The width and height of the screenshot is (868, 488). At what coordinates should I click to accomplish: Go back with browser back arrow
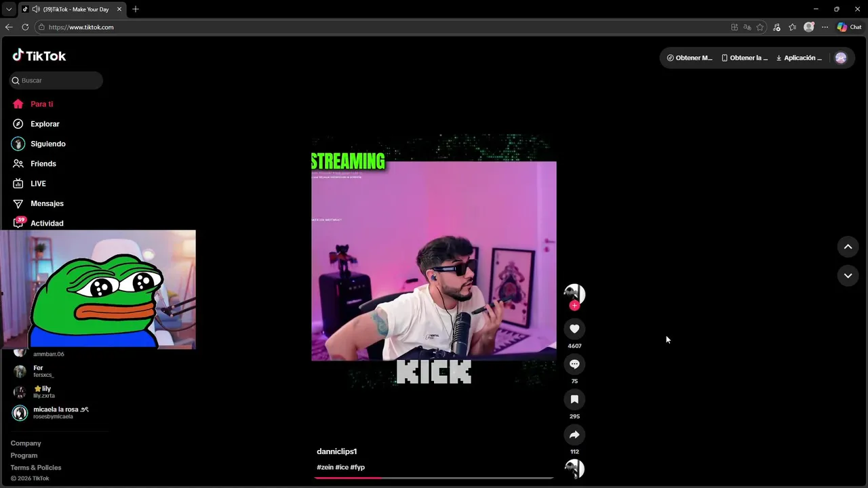(x=9, y=27)
